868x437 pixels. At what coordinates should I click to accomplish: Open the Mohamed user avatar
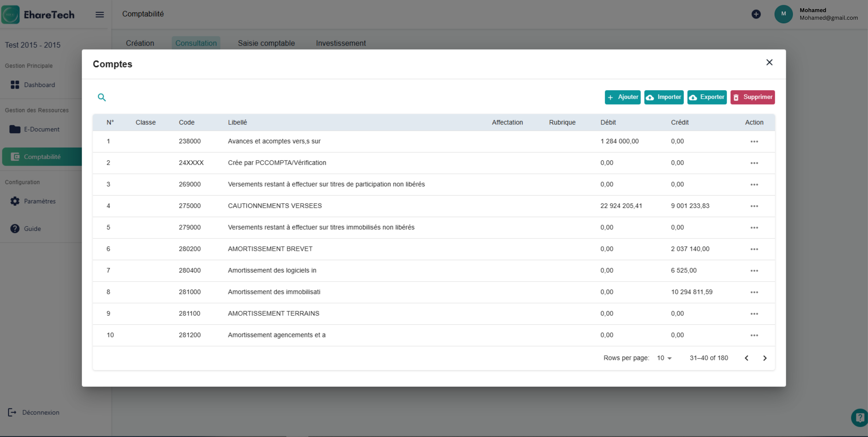(783, 14)
